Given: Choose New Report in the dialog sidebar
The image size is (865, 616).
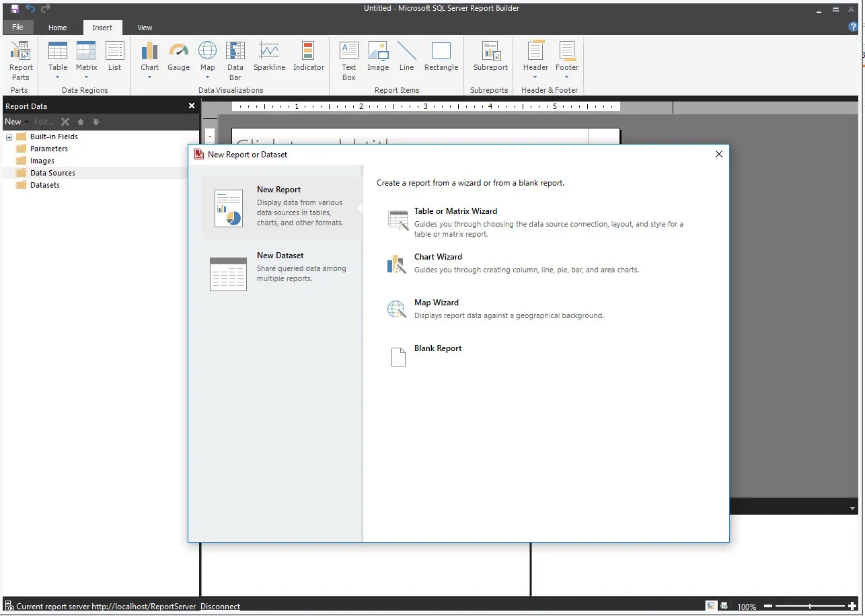Looking at the screenshot, I should [282, 208].
